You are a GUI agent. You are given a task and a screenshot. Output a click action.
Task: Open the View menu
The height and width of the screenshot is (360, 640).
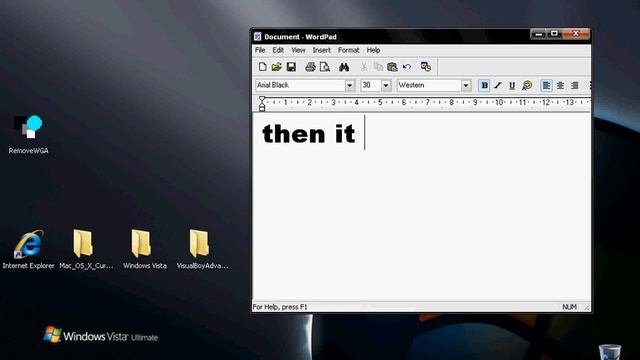[298, 50]
